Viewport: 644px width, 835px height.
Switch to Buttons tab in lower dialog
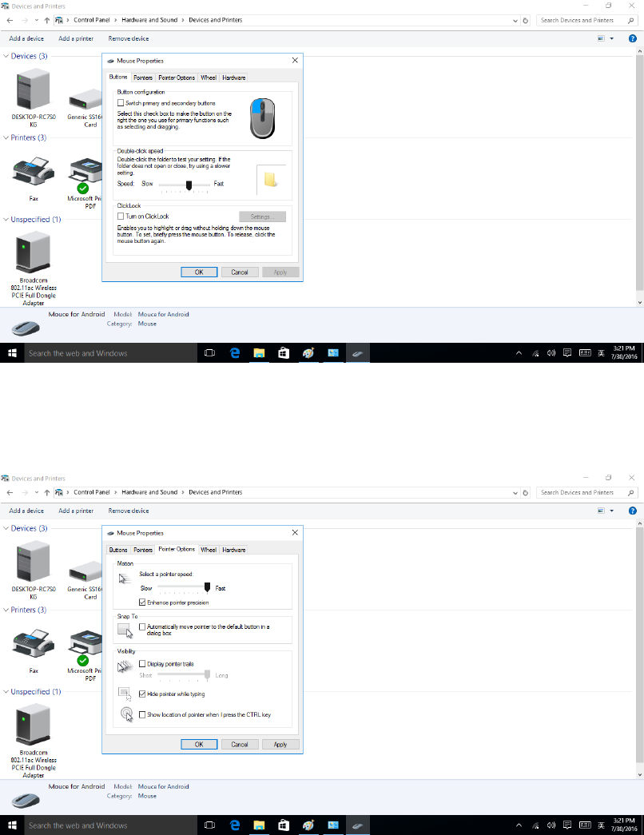pos(118,550)
